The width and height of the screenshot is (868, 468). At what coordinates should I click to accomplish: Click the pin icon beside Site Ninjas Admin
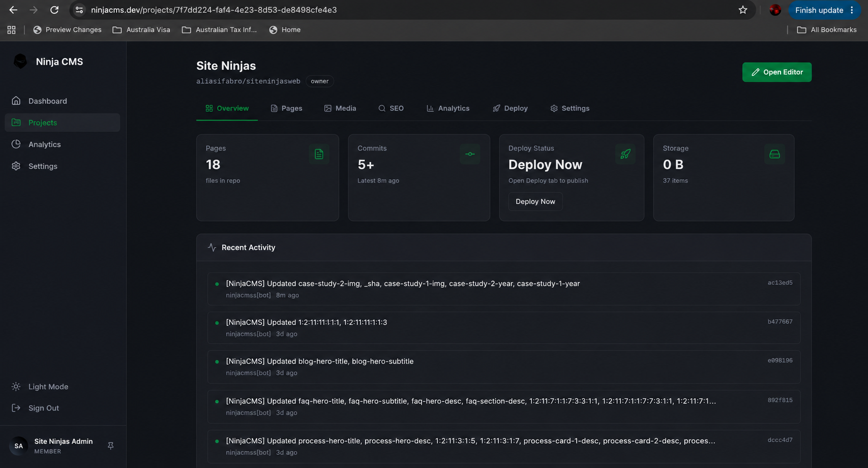(110, 446)
